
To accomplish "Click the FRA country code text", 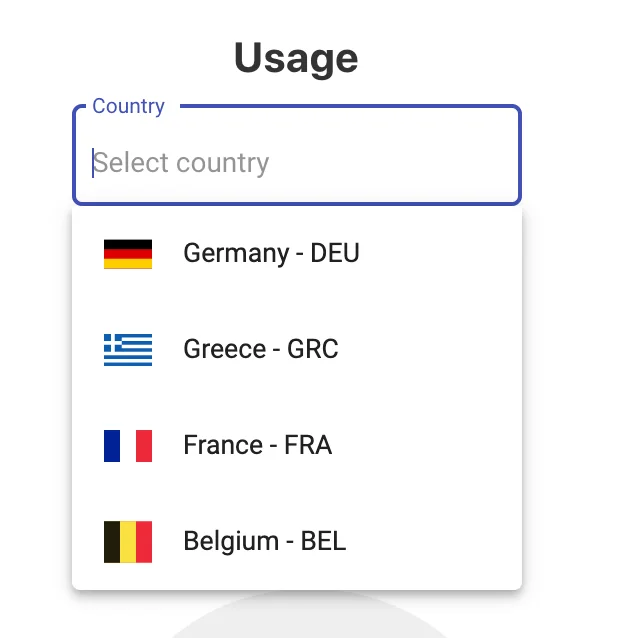I will point(308,445).
